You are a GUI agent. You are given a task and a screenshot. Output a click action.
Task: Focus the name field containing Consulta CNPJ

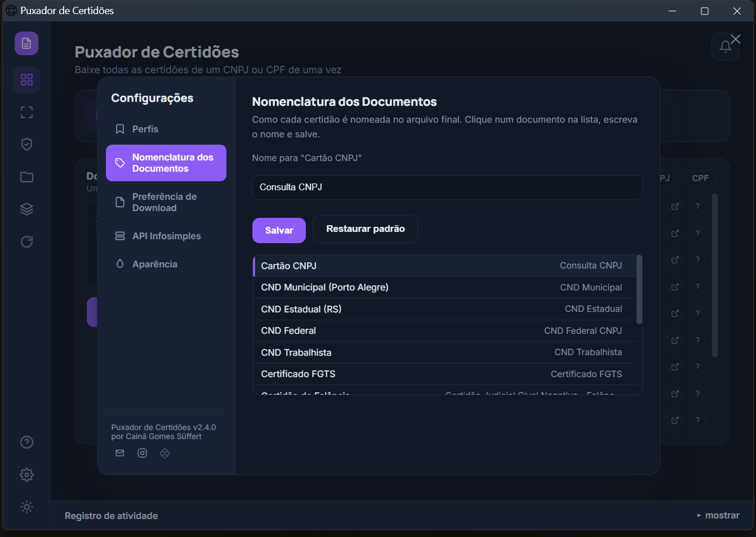[x=447, y=187]
